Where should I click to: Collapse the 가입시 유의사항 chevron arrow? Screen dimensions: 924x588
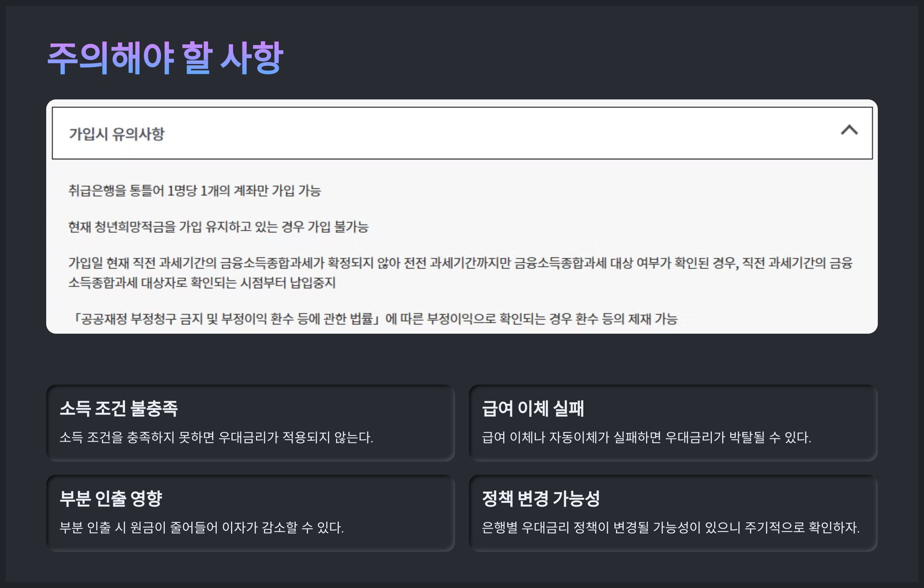click(849, 130)
